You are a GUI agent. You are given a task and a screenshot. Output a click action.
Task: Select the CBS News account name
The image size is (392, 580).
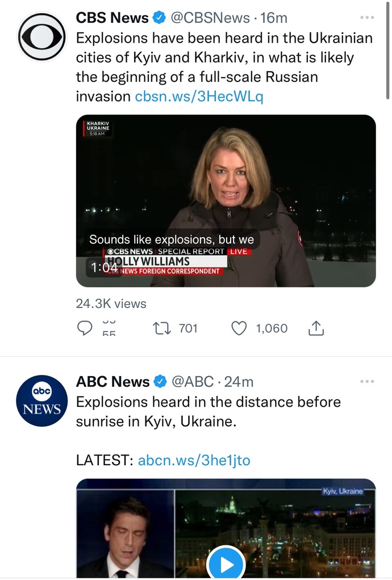point(112,18)
